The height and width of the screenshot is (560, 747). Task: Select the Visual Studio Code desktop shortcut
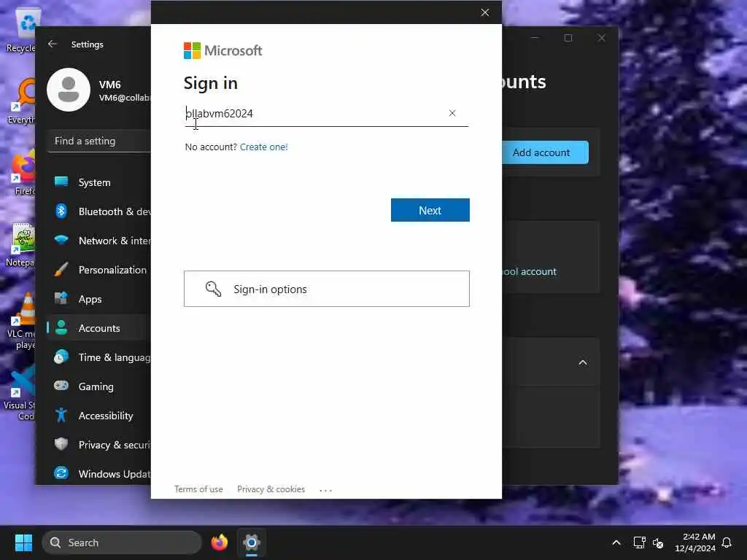click(19, 394)
